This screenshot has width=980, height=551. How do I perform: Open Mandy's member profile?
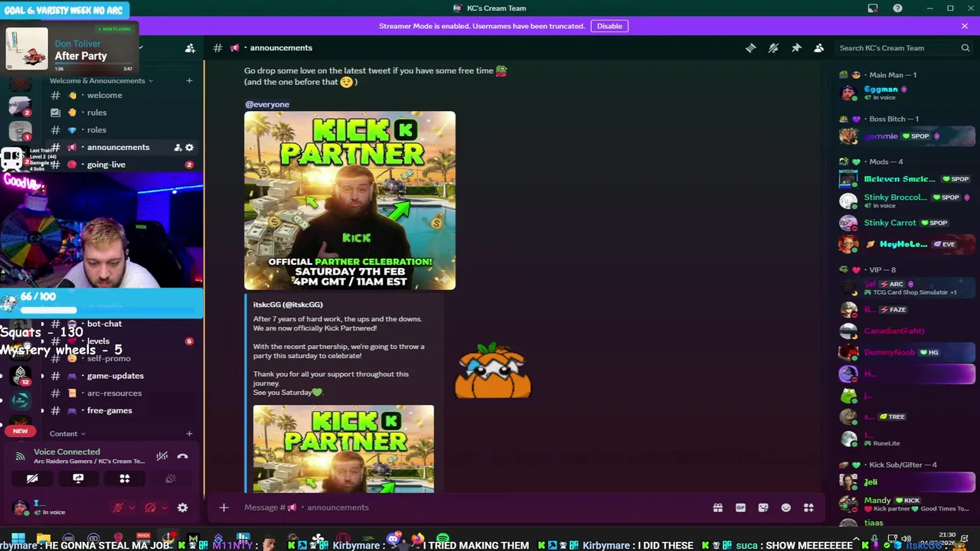click(x=907, y=504)
